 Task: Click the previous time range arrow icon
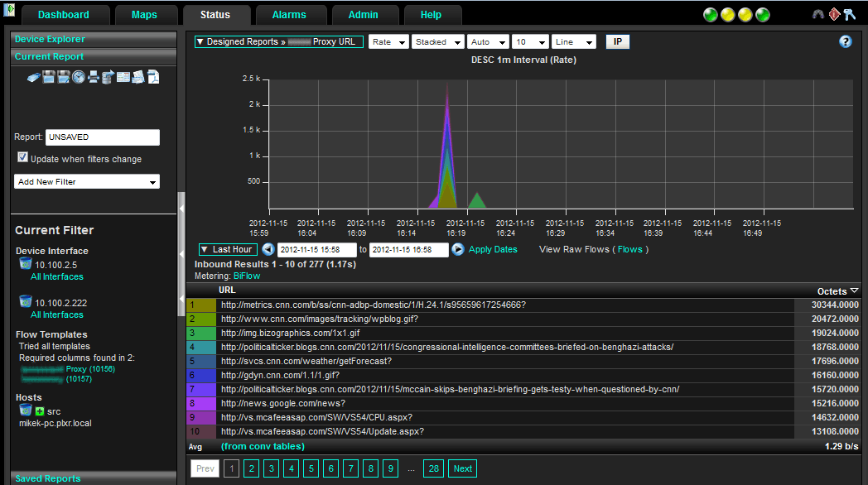pyautogui.click(x=268, y=249)
